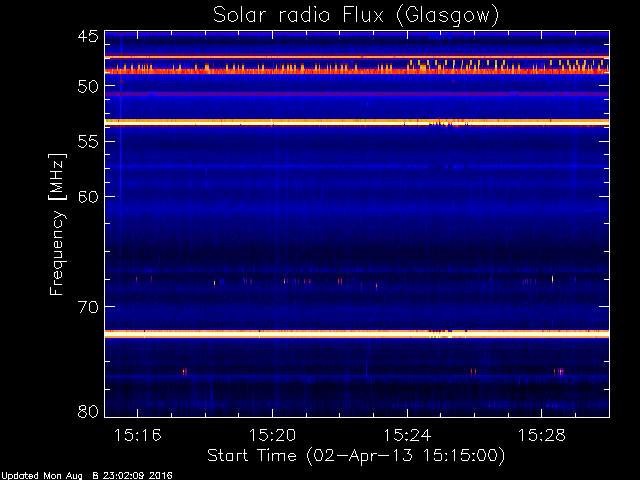The width and height of the screenshot is (640, 480).
Task: Click the red-orange interference band just above 50 MHz
Action: (357, 71)
